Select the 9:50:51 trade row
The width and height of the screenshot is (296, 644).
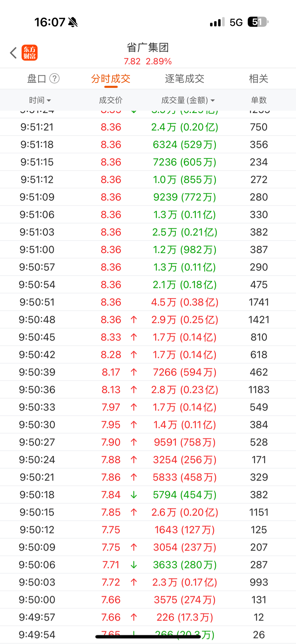point(148,302)
